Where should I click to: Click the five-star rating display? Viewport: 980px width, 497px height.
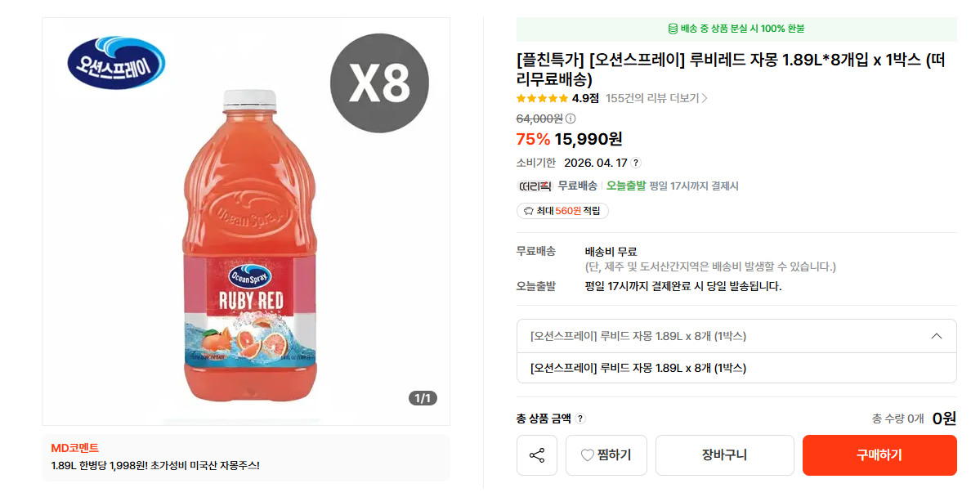(x=542, y=98)
